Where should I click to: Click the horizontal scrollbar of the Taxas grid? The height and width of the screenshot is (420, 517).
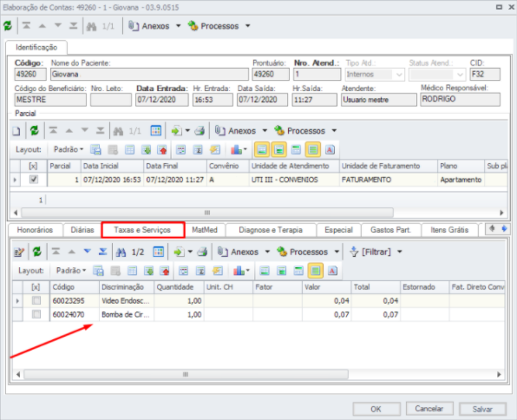187,374
